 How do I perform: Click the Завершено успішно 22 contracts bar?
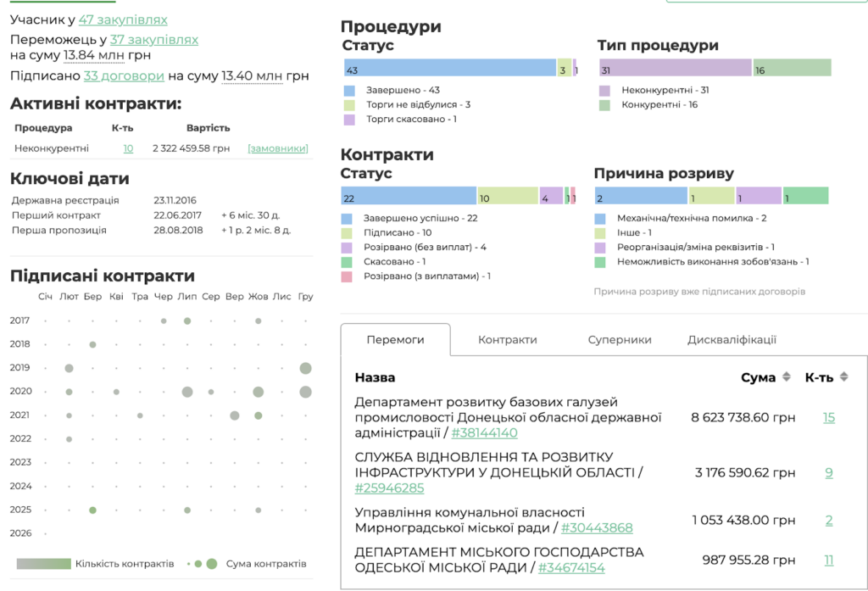pos(409,197)
